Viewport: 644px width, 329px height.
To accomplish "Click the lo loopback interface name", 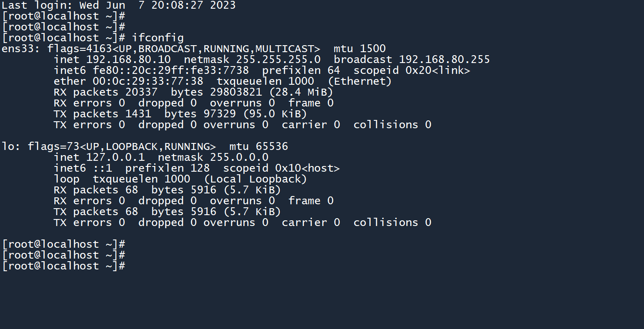I will pyautogui.click(x=8, y=146).
